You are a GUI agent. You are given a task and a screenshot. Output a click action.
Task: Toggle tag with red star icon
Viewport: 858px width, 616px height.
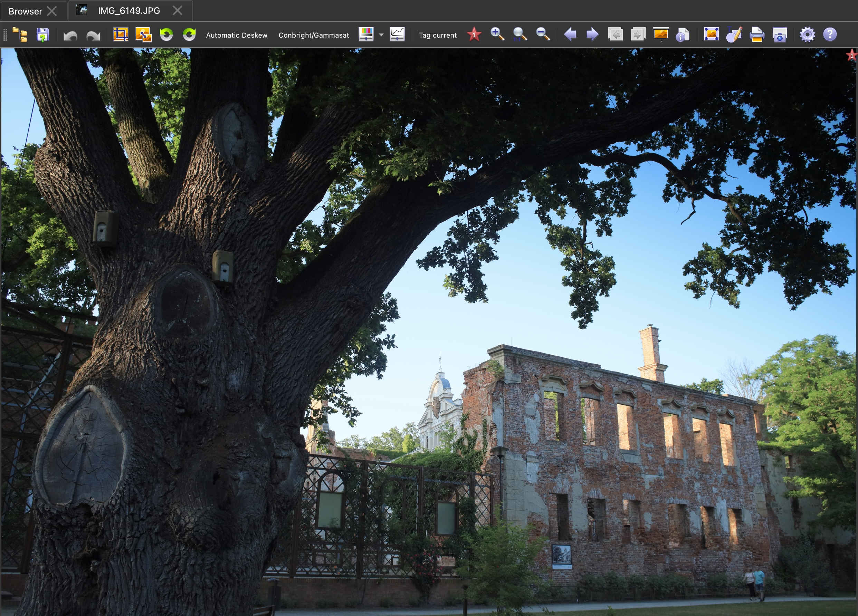click(474, 35)
